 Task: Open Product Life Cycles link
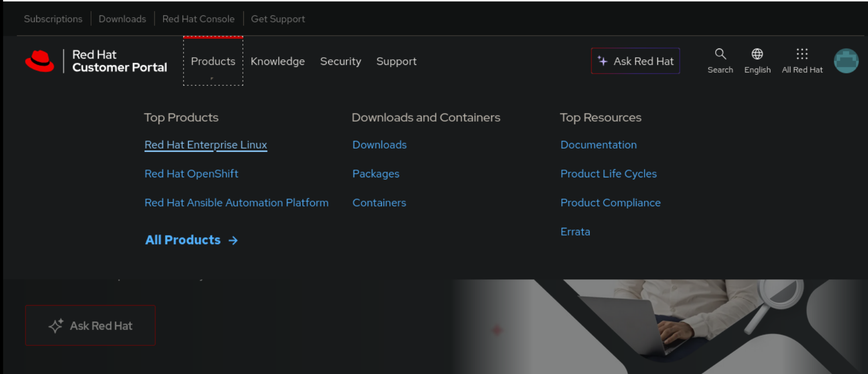pos(608,174)
